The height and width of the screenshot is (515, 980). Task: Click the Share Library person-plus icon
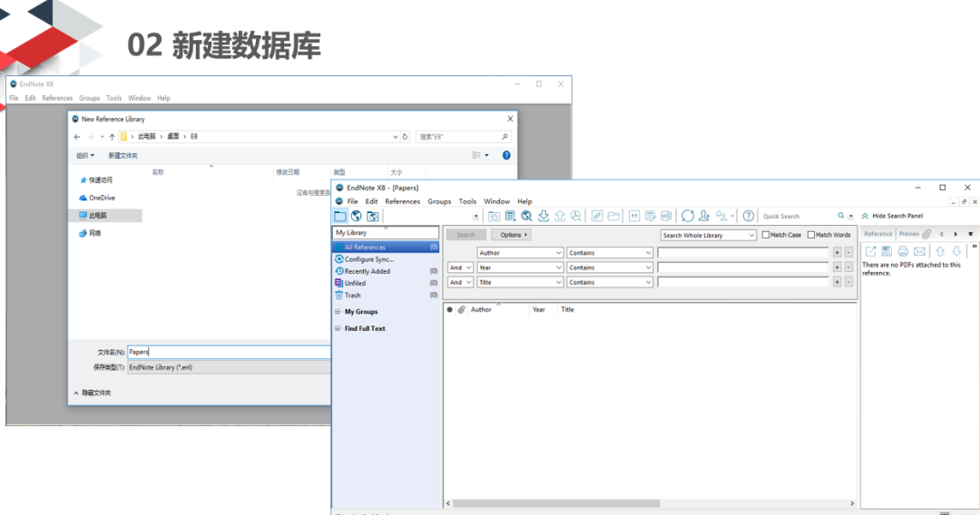pos(704,216)
